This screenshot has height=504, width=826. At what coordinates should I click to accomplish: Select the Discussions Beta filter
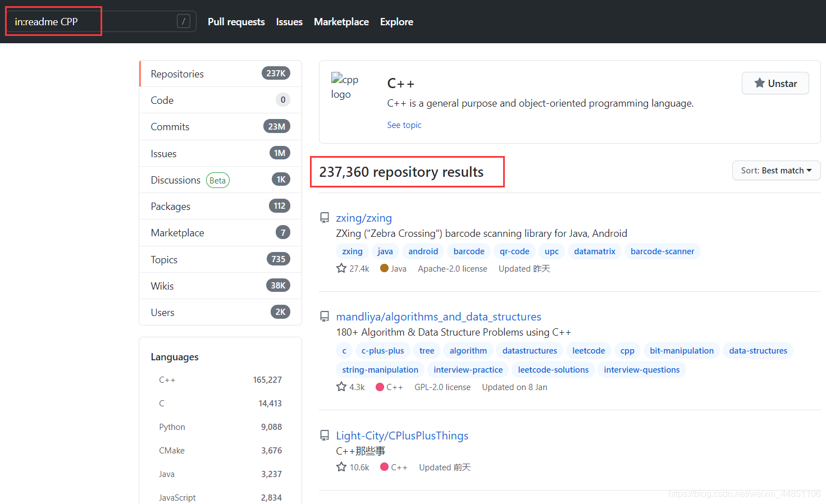click(221, 180)
